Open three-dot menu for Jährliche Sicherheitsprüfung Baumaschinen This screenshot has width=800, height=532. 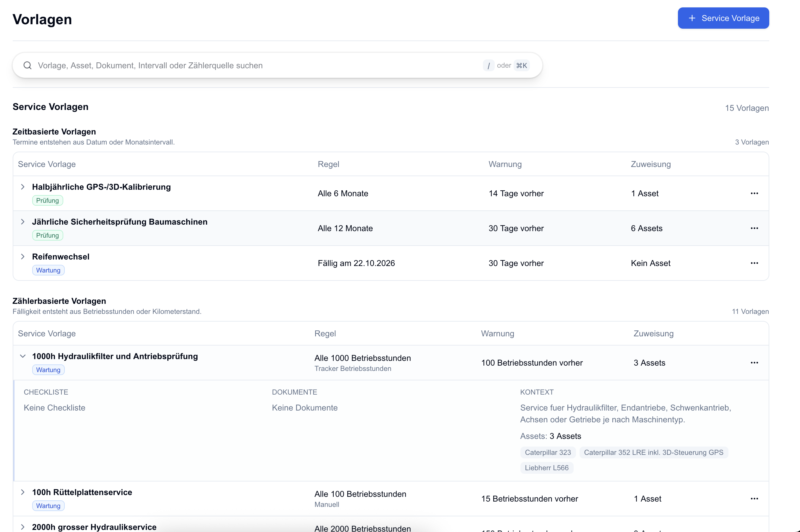[x=754, y=228]
